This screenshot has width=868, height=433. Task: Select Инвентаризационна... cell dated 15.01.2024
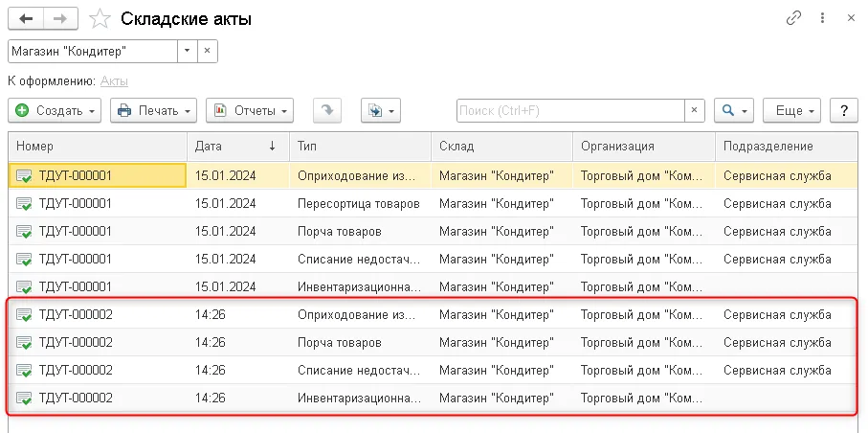click(360, 286)
